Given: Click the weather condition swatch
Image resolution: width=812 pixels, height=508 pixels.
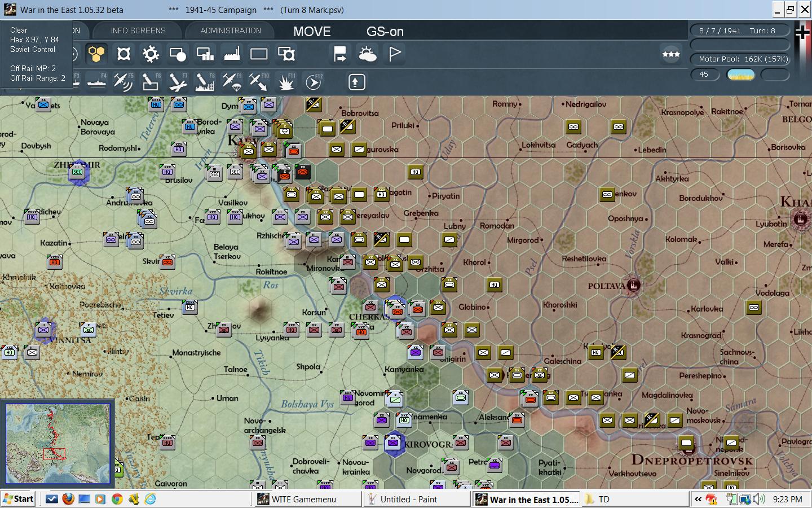Looking at the screenshot, I should pos(740,75).
